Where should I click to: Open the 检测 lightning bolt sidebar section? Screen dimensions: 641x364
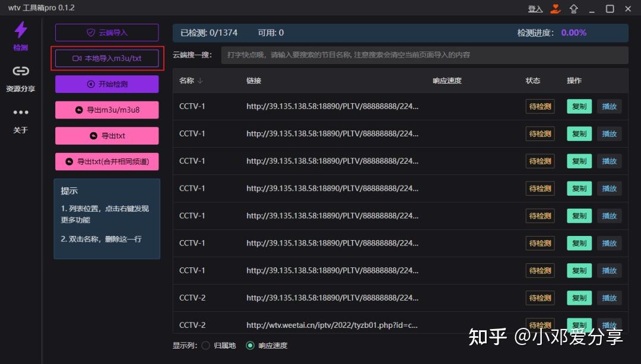coord(20,36)
